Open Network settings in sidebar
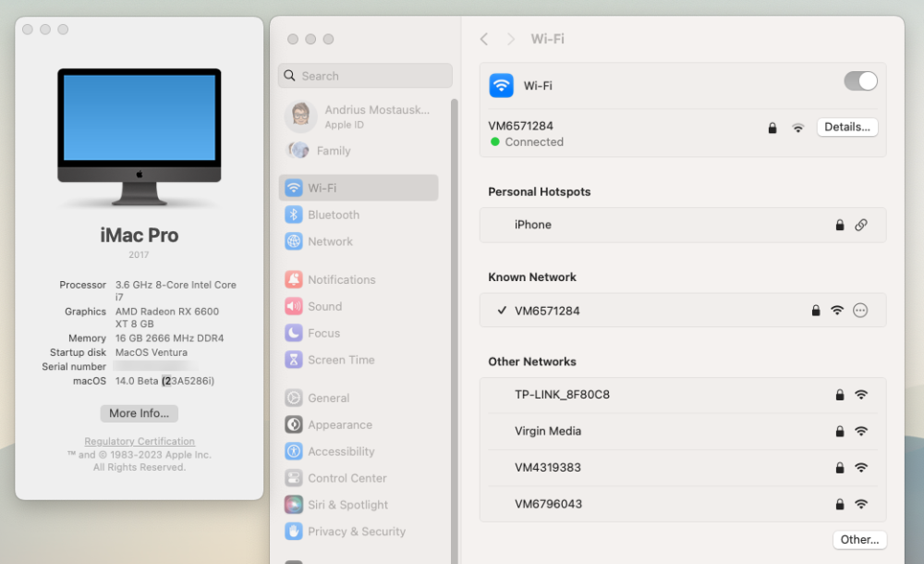The height and width of the screenshot is (564, 924). [x=359, y=241]
